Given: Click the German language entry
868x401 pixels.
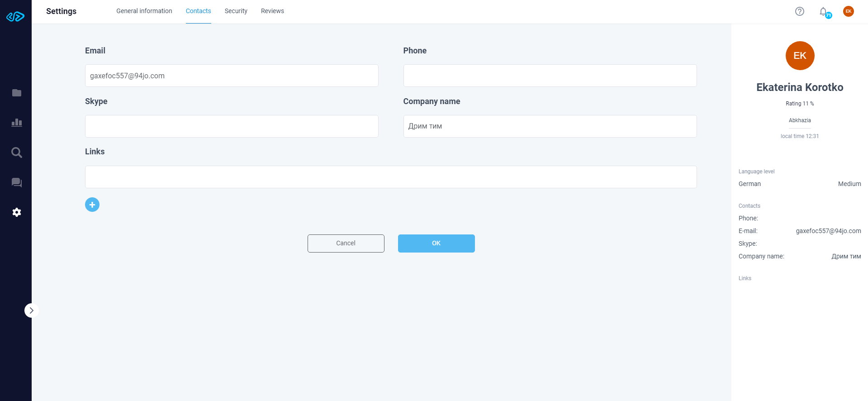Looking at the screenshot, I should tap(749, 184).
